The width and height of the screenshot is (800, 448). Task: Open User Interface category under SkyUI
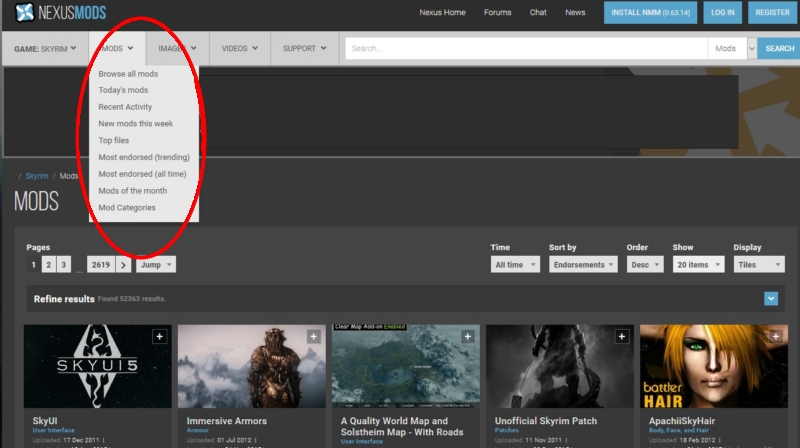tap(53, 431)
